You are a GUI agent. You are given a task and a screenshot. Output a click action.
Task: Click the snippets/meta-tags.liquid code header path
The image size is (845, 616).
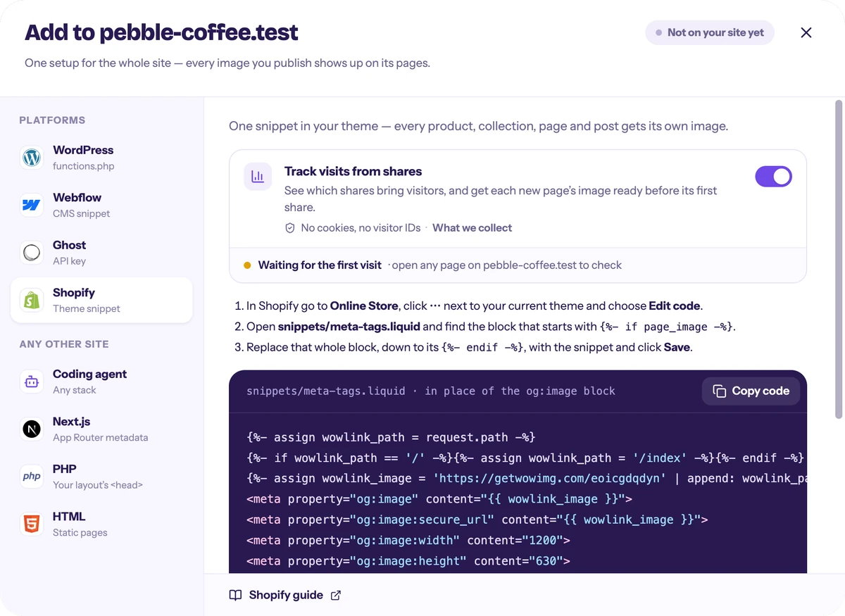click(x=326, y=391)
